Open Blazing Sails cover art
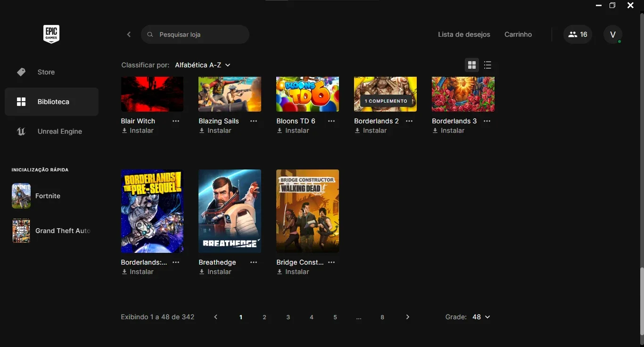This screenshot has width=644, height=347. point(230,94)
